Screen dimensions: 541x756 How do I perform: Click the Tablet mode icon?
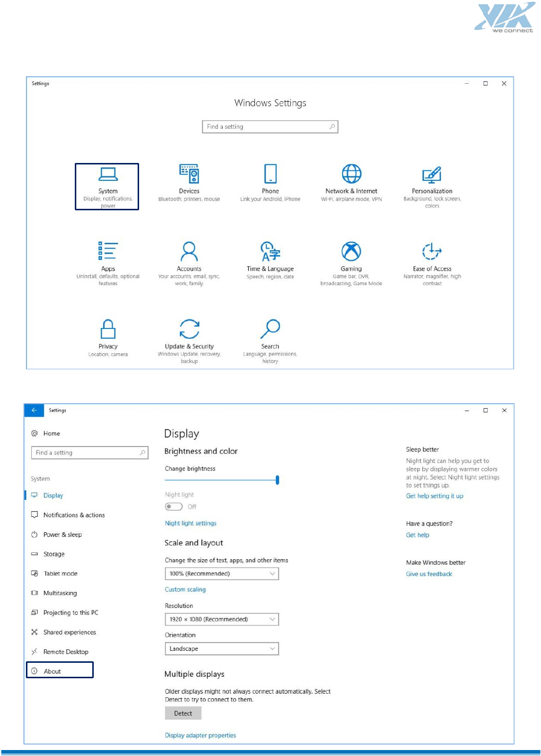pos(34,574)
